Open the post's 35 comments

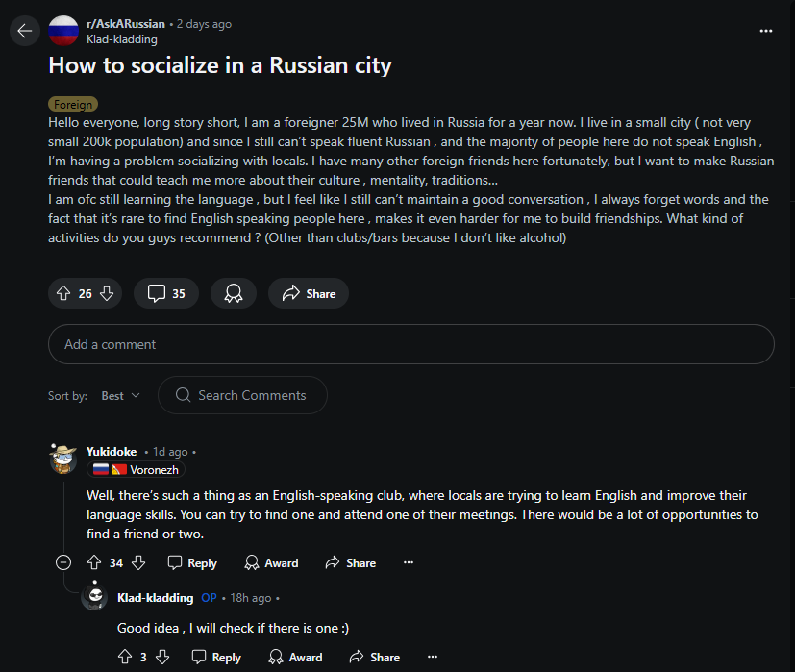[x=166, y=293]
